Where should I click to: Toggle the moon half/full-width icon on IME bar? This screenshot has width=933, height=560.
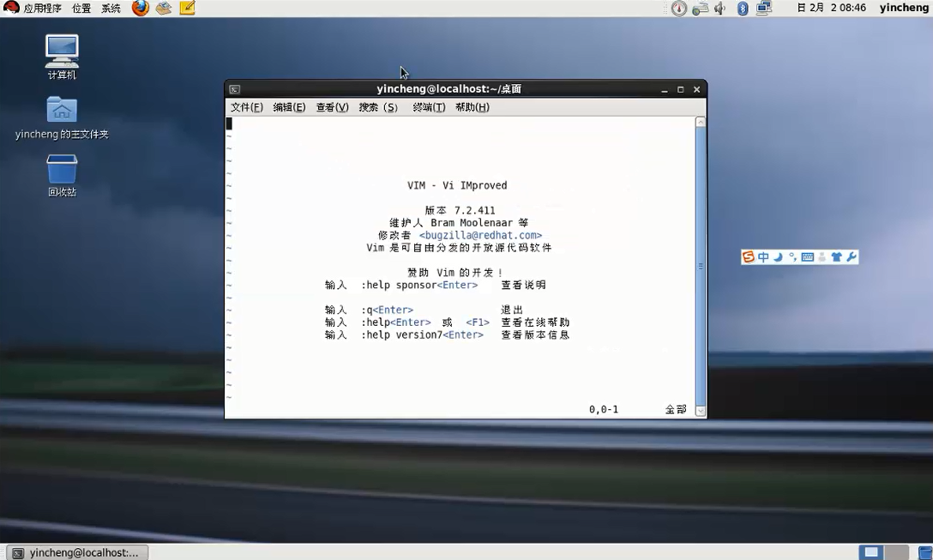[x=778, y=256]
